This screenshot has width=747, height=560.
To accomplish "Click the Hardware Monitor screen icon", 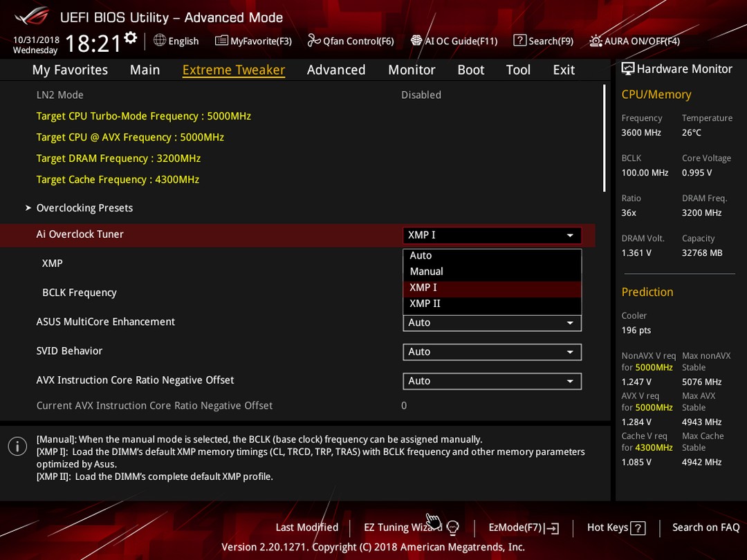I will pyautogui.click(x=628, y=68).
